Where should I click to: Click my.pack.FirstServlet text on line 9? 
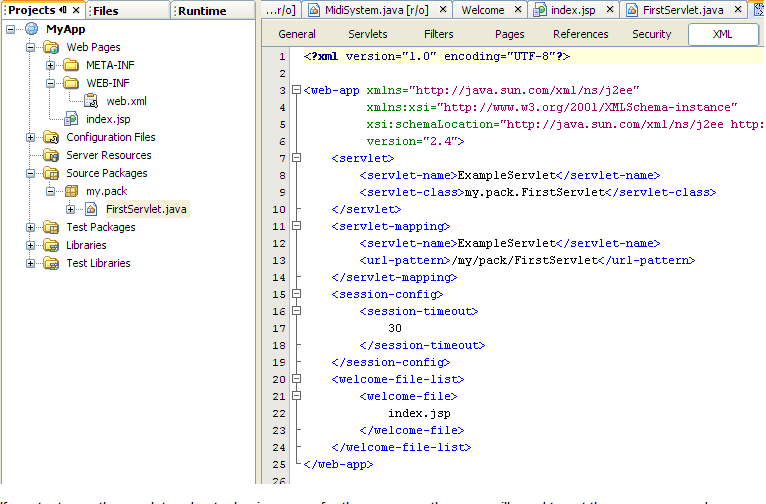click(535, 192)
